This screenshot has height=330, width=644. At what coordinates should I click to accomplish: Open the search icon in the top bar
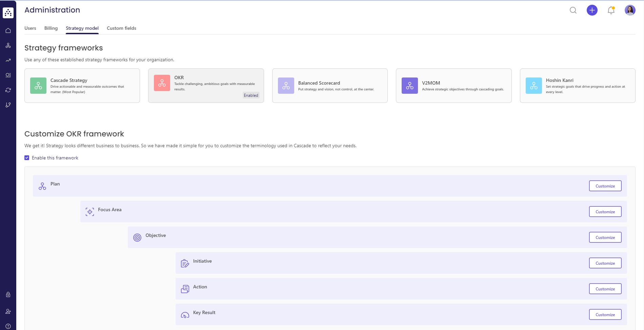[573, 10]
